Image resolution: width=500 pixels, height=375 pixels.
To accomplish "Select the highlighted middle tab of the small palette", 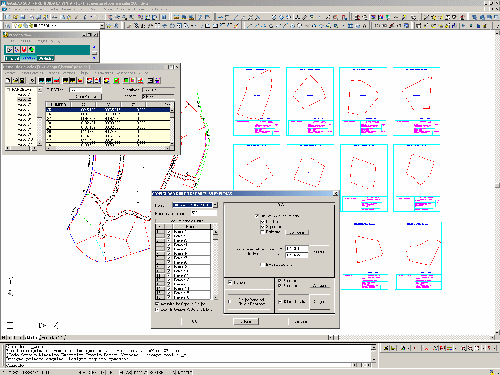I will click(29, 58).
